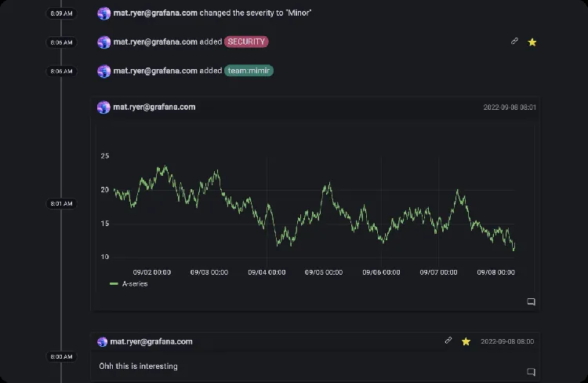Click avatar on team:mimir added row
This screenshot has height=383, width=588.
pyautogui.click(x=103, y=71)
